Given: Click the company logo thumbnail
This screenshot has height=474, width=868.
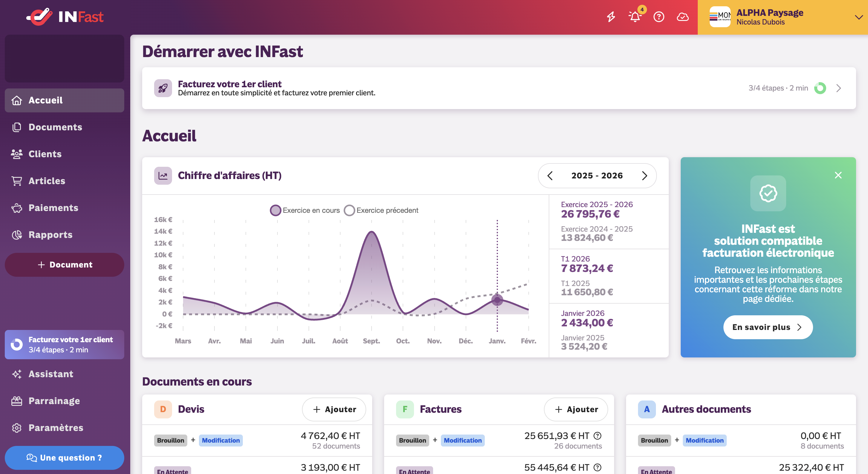Looking at the screenshot, I should [x=720, y=16].
